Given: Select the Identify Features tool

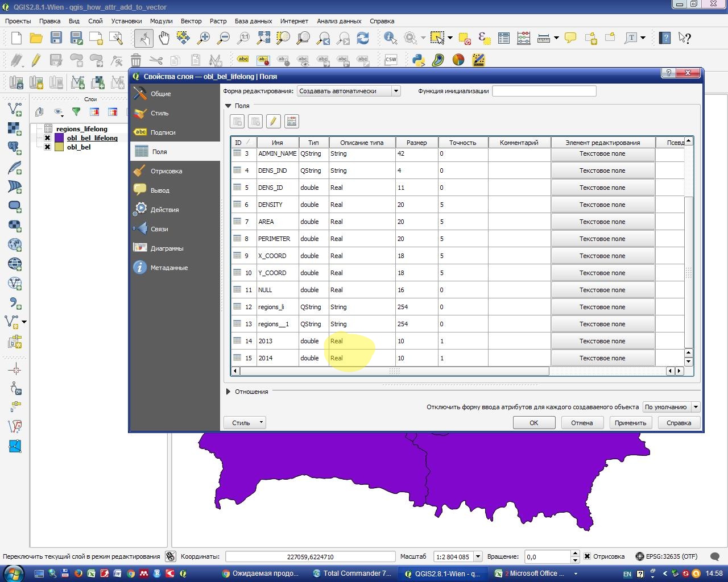Looking at the screenshot, I should [390, 38].
